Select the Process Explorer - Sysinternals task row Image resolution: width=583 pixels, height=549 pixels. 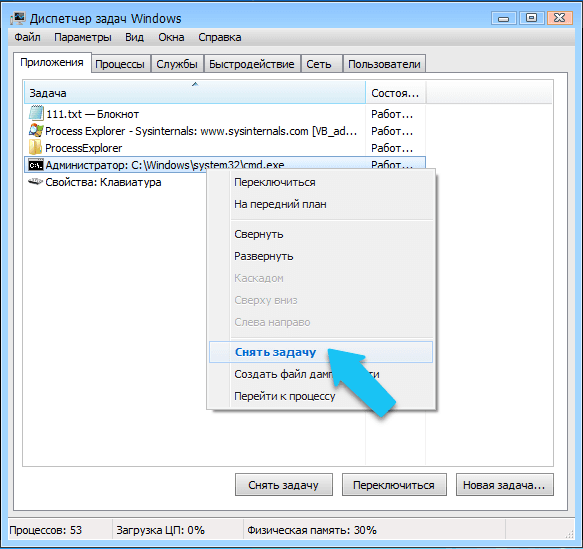coord(225,131)
